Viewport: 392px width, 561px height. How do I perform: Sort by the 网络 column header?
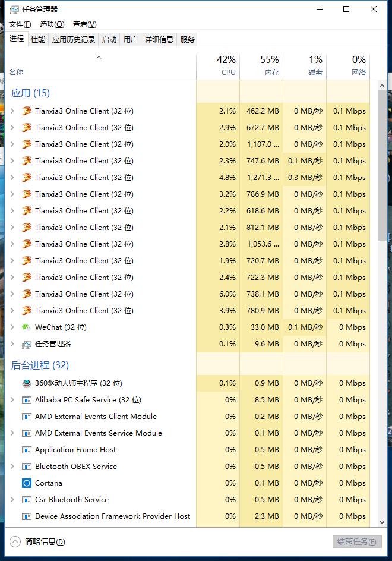348,66
